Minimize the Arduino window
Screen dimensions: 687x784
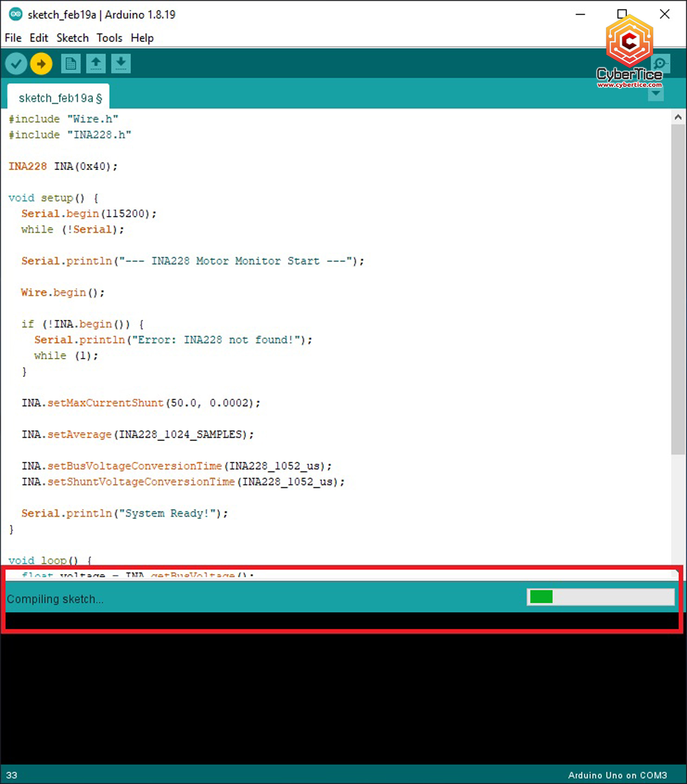[580, 14]
